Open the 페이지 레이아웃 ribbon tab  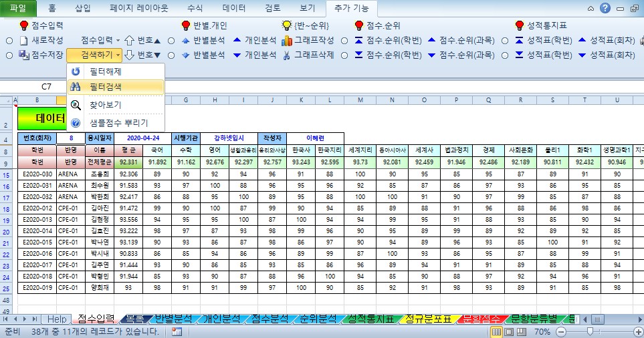[139, 8]
